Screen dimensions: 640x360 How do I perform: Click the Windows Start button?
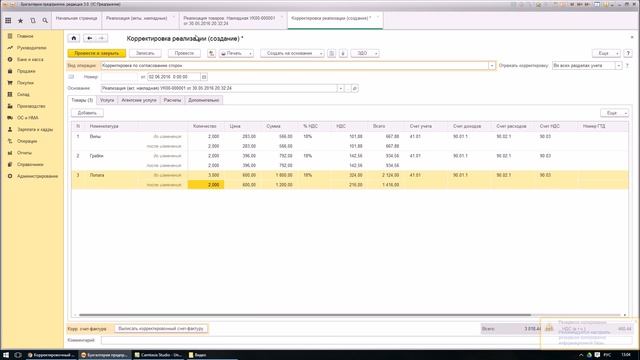tap(6, 355)
